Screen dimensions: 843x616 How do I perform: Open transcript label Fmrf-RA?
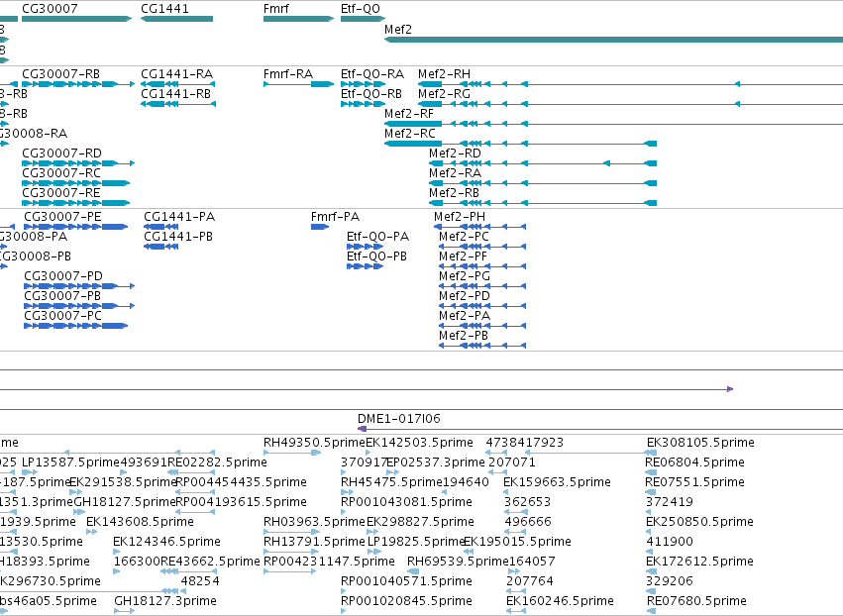click(x=288, y=74)
